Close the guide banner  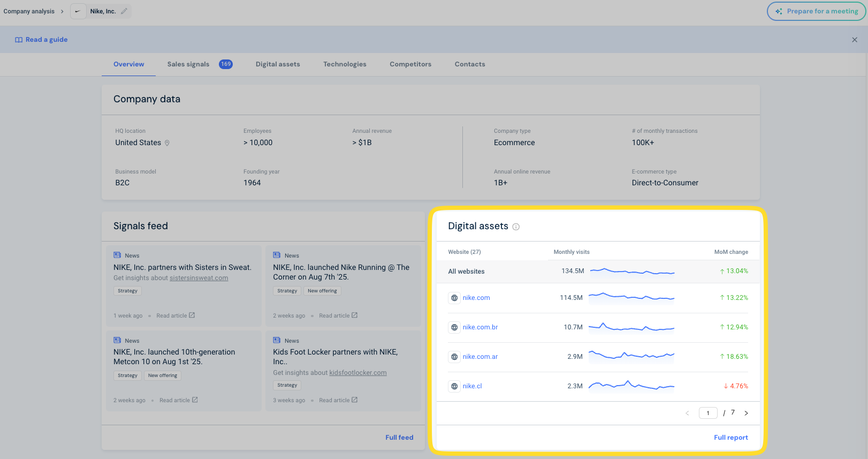click(x=855, y=40)
